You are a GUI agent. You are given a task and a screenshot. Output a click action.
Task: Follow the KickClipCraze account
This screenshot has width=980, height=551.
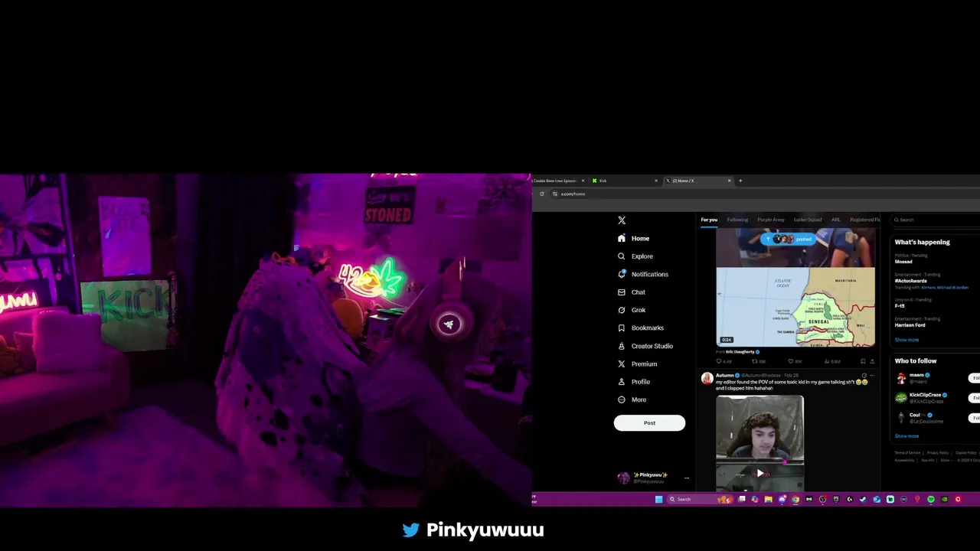click(x=975, y=398)
